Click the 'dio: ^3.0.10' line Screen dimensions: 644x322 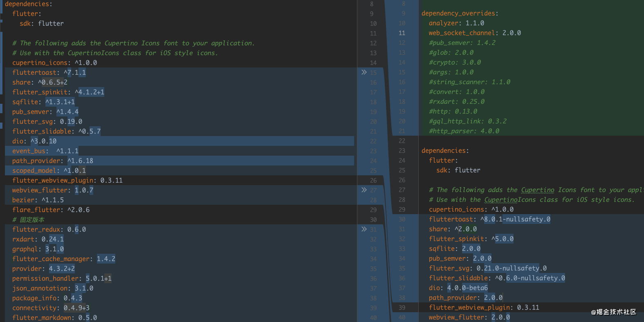[34, 141]
